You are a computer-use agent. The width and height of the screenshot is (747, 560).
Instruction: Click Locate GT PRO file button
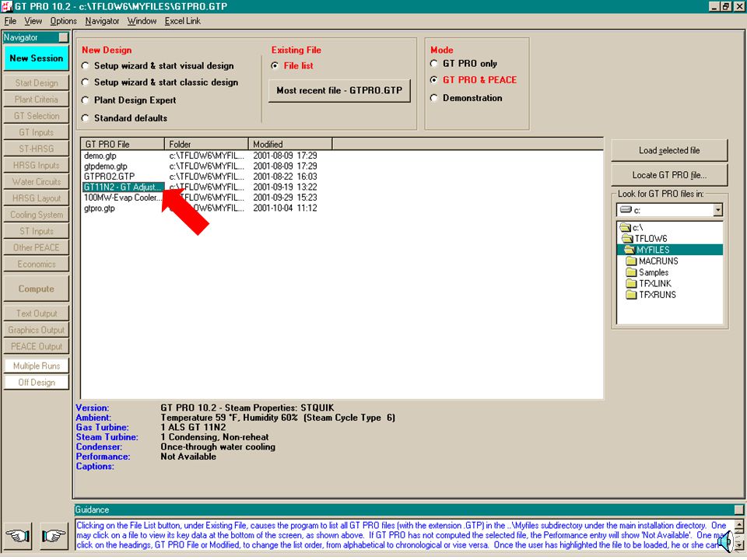point(669,175)
